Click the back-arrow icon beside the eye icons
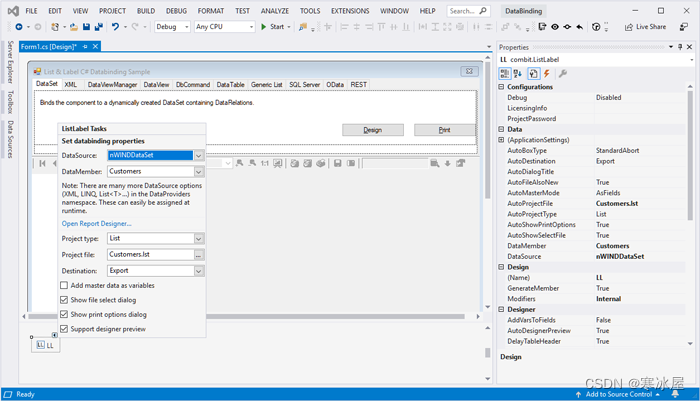The image size is (700, 401). click(580, 27)
